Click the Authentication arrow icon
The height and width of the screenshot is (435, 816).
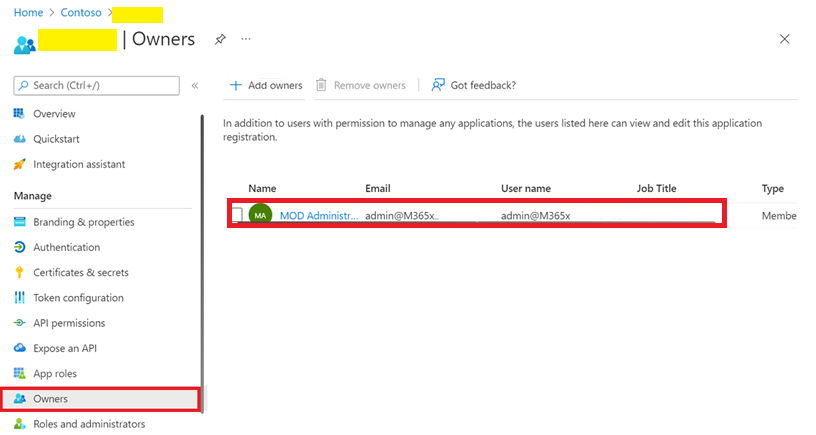pyautogui.click(x=19, y=247)
